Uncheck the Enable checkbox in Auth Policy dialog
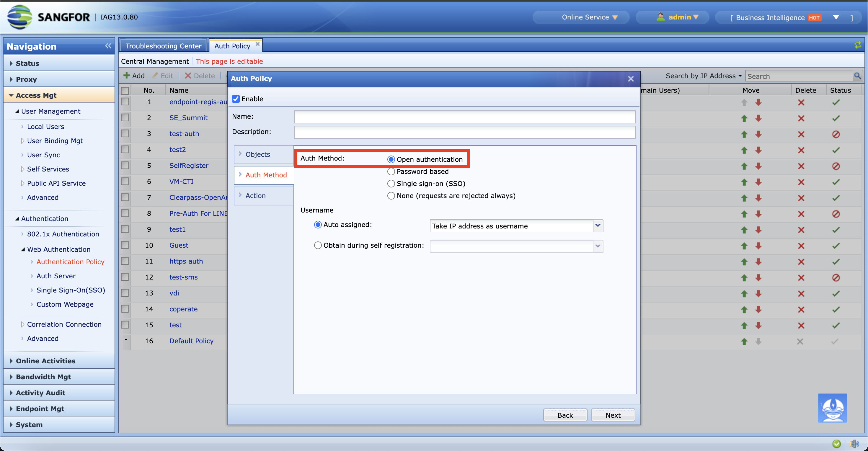The width and height of the screenshot is (868, 451). 236,99
